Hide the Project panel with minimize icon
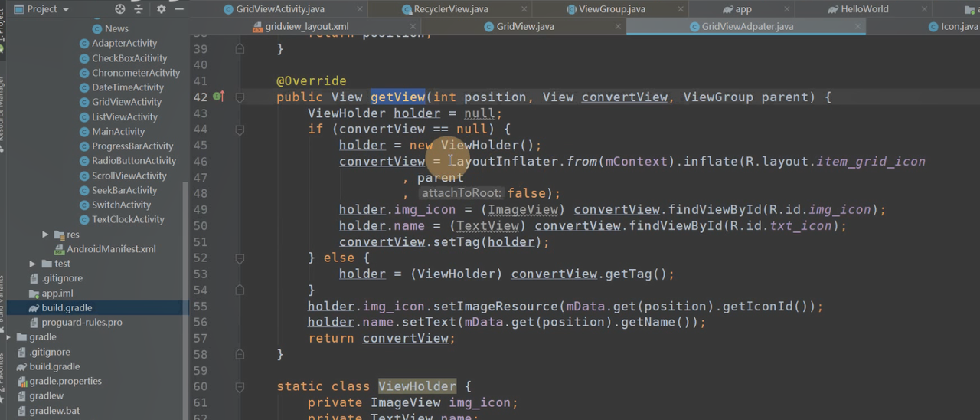980x420 pixels. click(x=178, y=9)
